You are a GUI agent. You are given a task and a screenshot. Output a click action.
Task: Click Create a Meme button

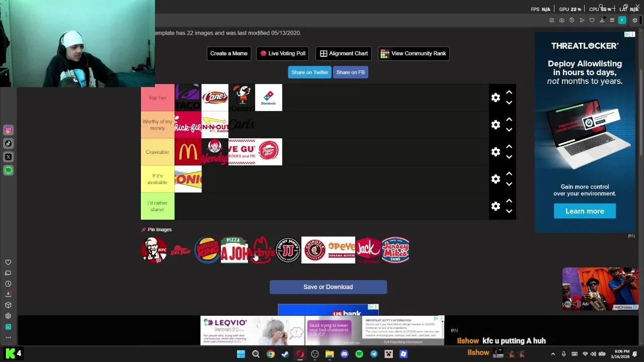tap(229, 53)
